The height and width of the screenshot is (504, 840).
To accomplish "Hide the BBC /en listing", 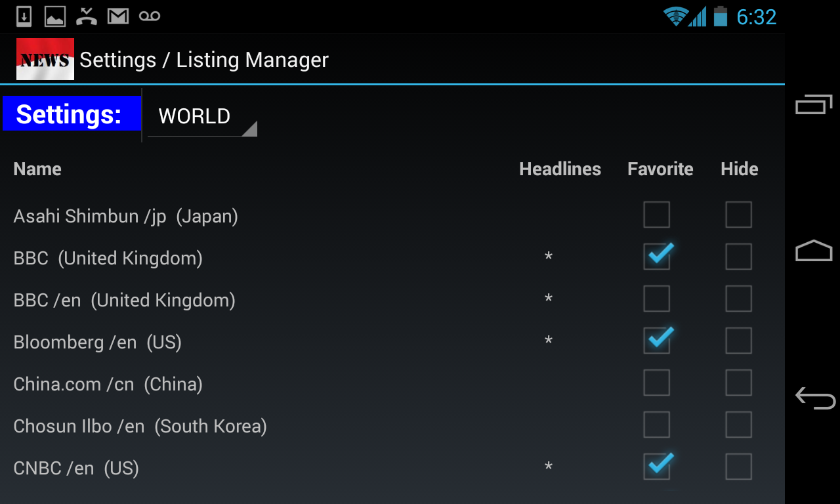I will [738, 299].
